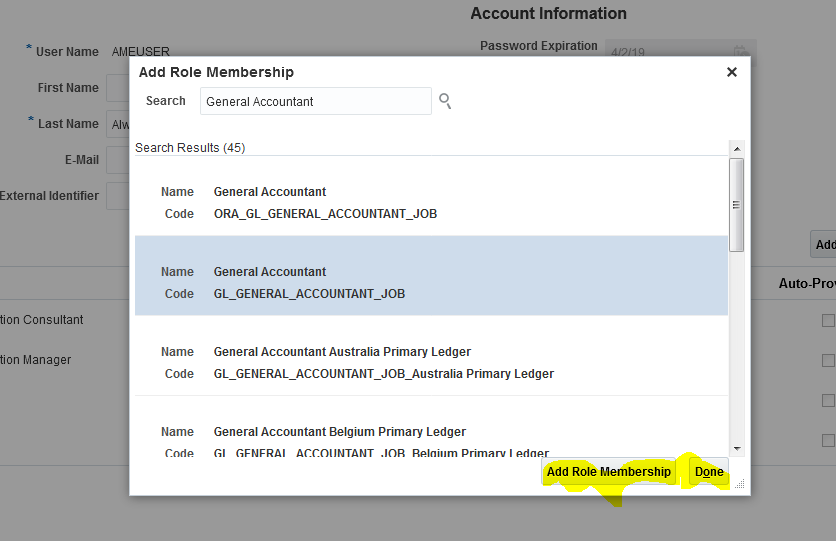
Task: Click the results scrollbar thumb
Action: 736,204
